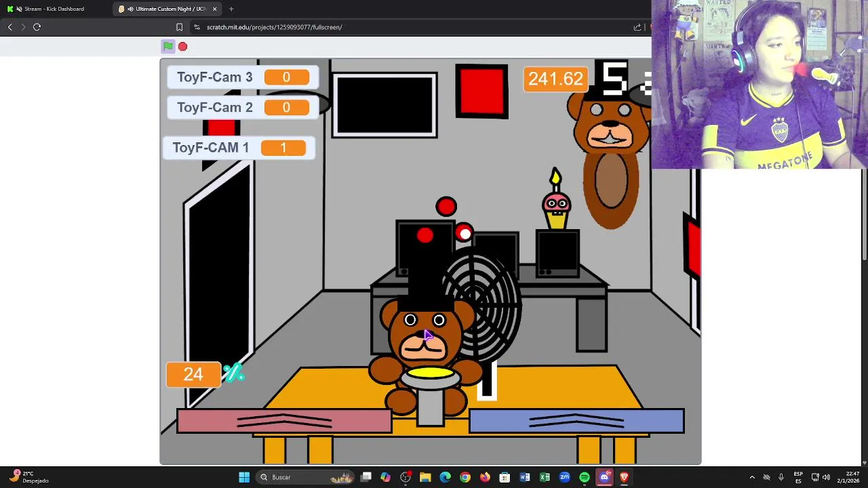
Task: Open Google Chrome from the taskbar
Action: (465, 477)
